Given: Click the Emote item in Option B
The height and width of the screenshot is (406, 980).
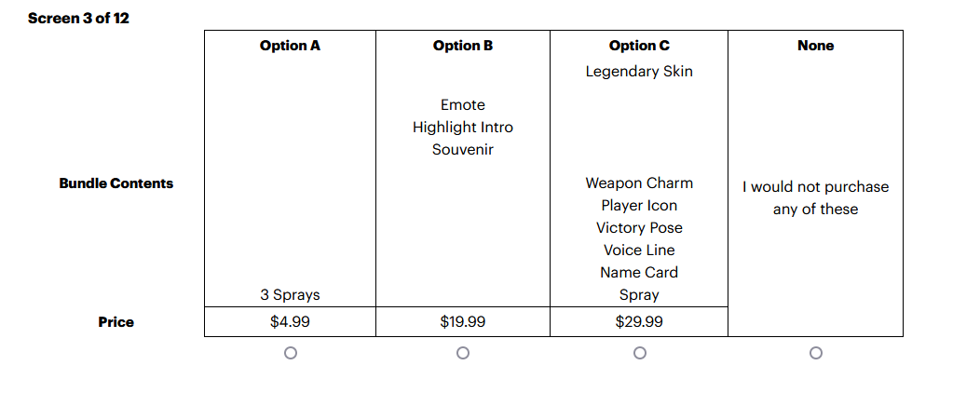Looking at the screenshot, I should tap(463, 105).
